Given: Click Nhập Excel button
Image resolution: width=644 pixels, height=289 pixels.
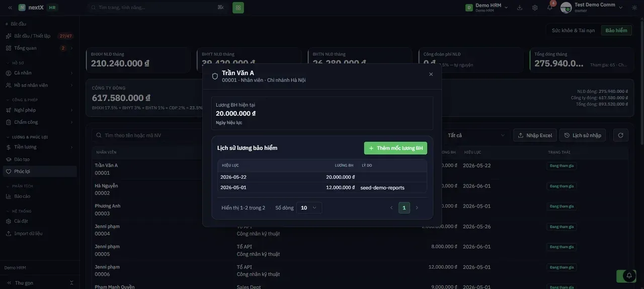Looking at the screenshot, I should (x=535, y=135).
